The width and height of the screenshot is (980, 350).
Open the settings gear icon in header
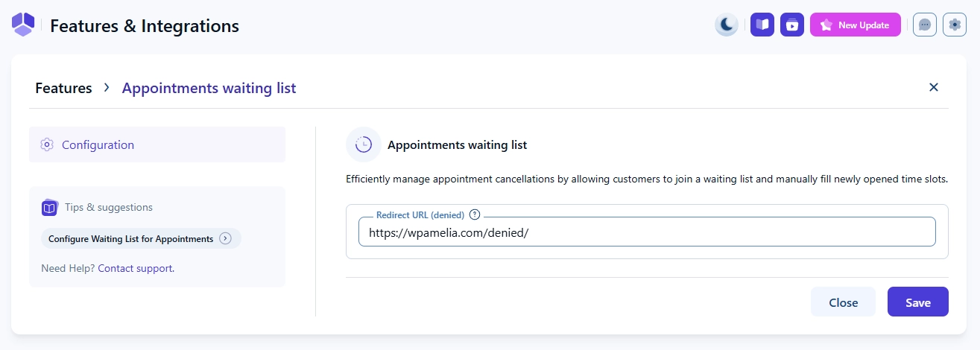955,25
